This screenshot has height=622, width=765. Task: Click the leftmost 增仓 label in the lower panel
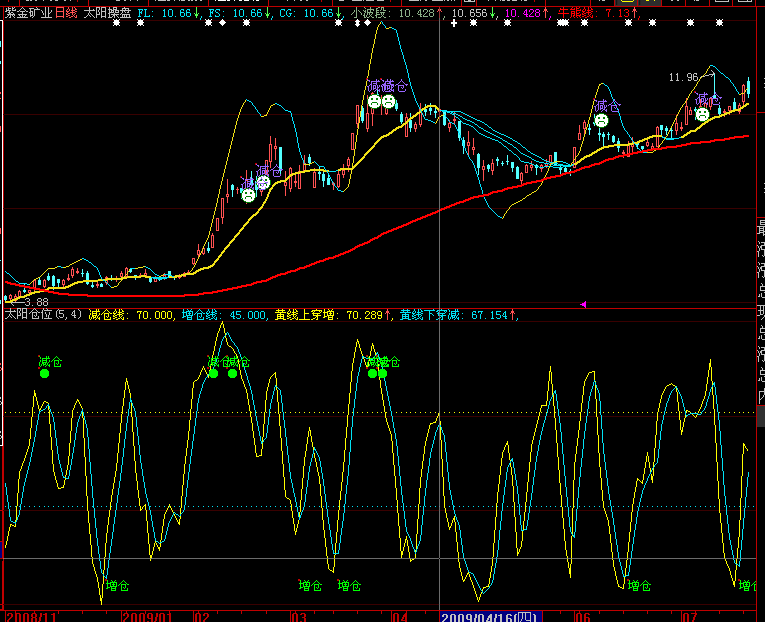pyautogui.click(x=118, y=586)
